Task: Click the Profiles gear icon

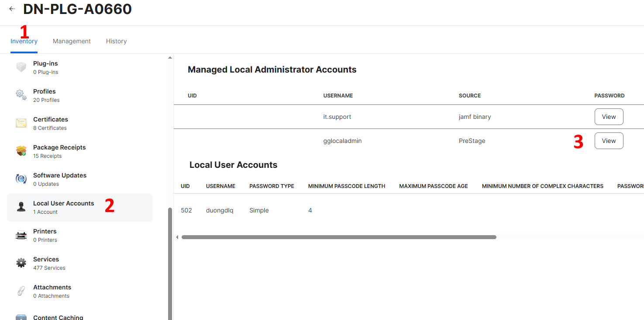Action: pos(21,95)
